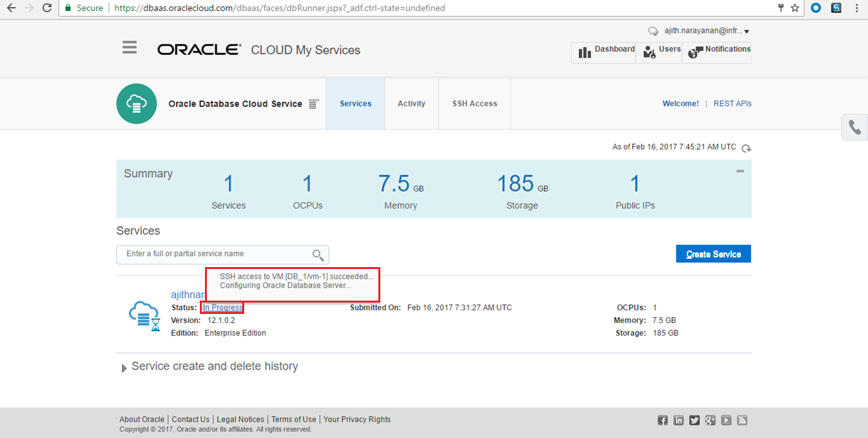Open the REST APIs link
Image resolution: width=868 pixels, height=438 pixels.
coord(733,104)
